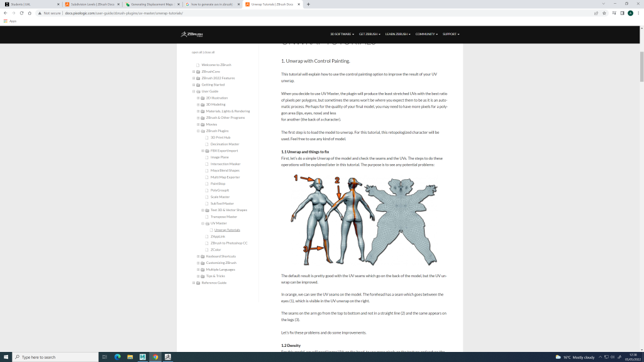Viewport: 644px width, 362px height.
Task: Open Task View on the taskbar
Action: tap(105, 357)
